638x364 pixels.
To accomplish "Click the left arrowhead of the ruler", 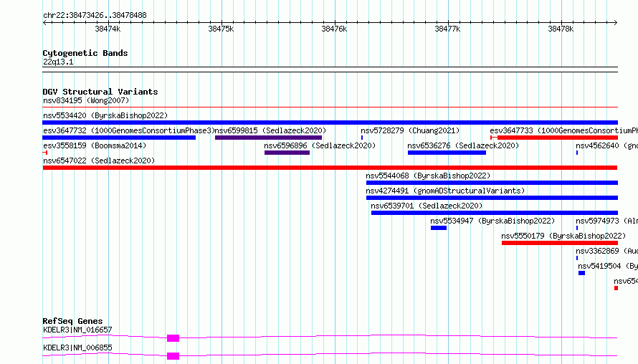I will tap(44, 22).
